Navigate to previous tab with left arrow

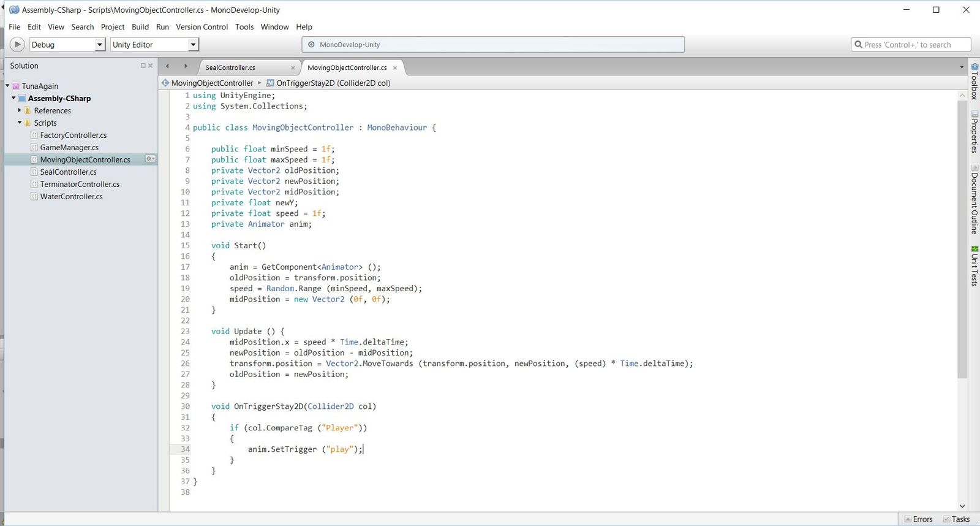pyautogui.click(x=167, y=66)
